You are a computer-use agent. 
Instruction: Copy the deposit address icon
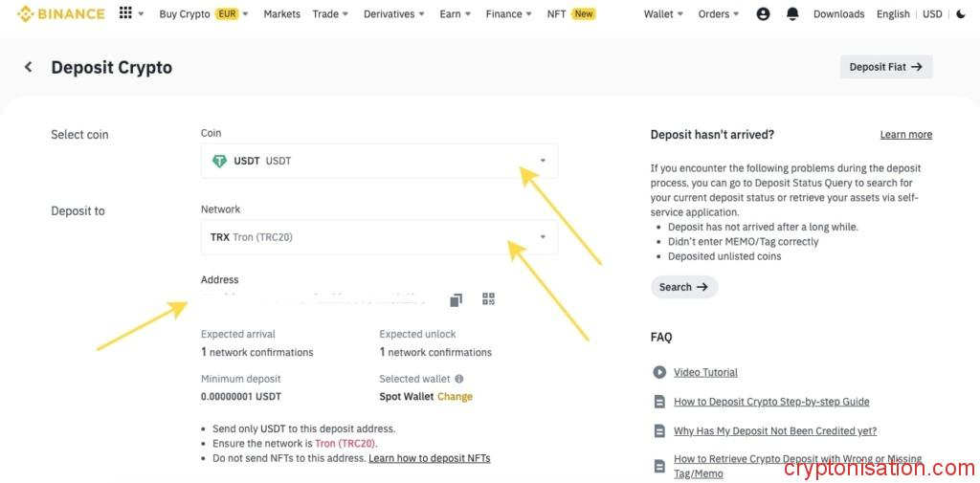457,299
